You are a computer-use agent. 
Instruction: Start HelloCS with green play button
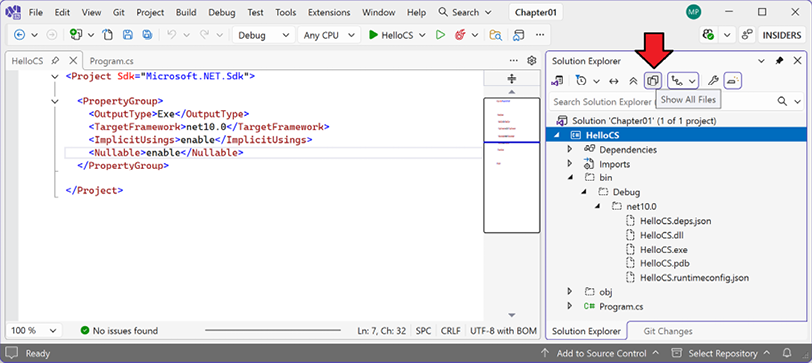point(373,35)
